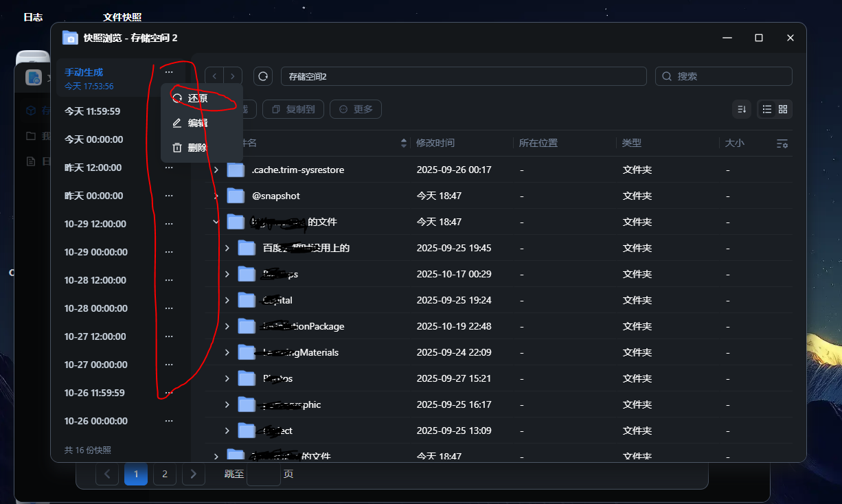
Task: Click the 所在位置 column header
Action: pyautogui.click(x=538, y=143)
